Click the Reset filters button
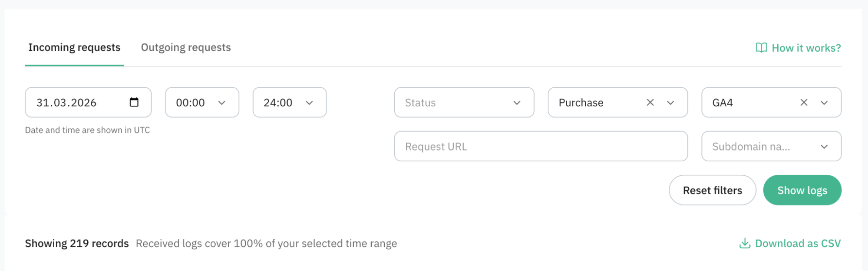This screenshot has height=271, width=868. coord(712,190)
